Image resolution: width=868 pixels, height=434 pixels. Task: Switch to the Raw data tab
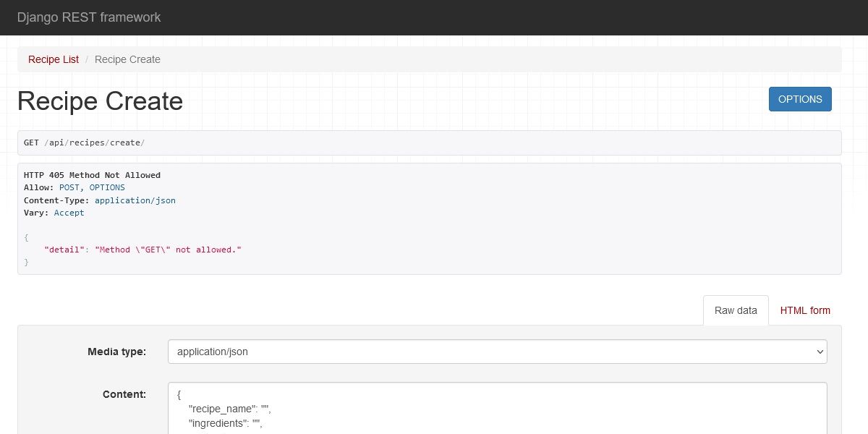[x=735, y=310]
